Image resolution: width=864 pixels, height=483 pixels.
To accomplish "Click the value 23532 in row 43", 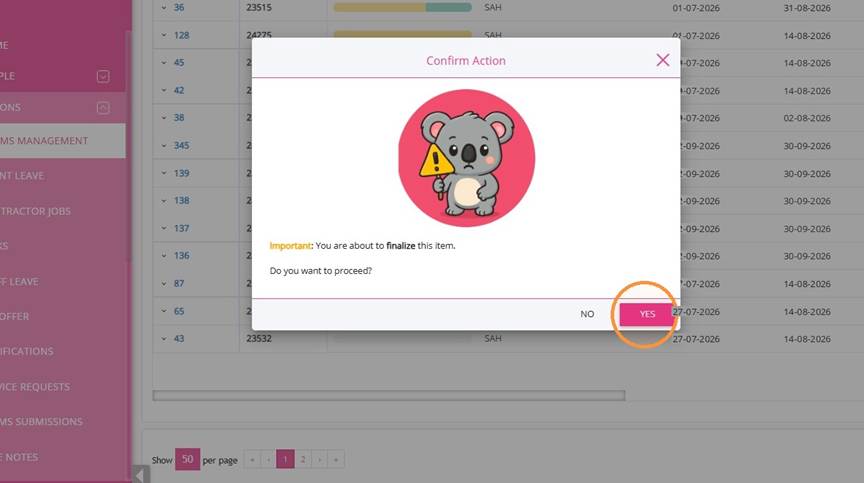I will (x=259, y=339).
